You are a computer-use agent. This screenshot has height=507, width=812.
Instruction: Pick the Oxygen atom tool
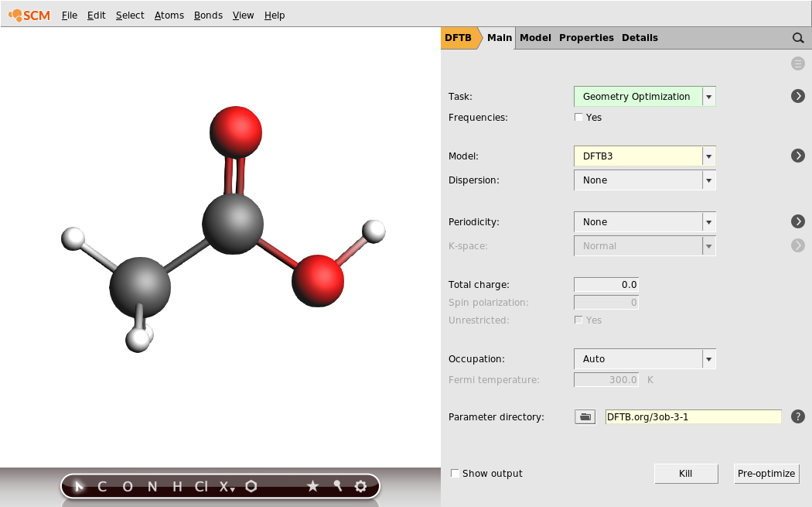[128, 486]
